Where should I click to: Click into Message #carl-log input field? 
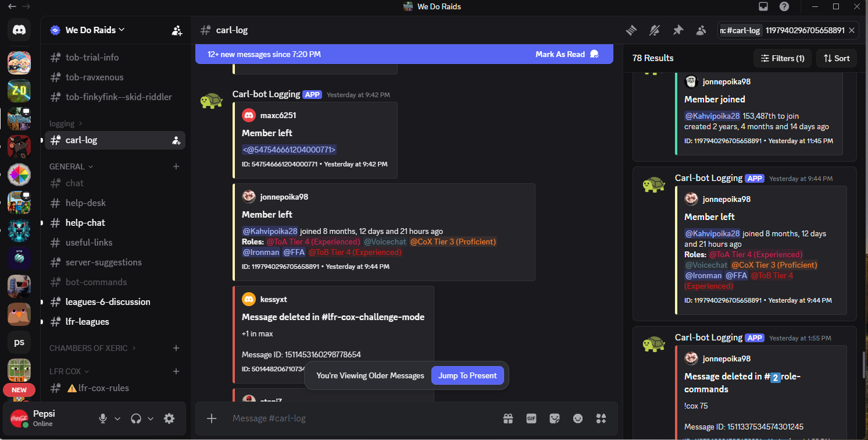coord(360,418)
